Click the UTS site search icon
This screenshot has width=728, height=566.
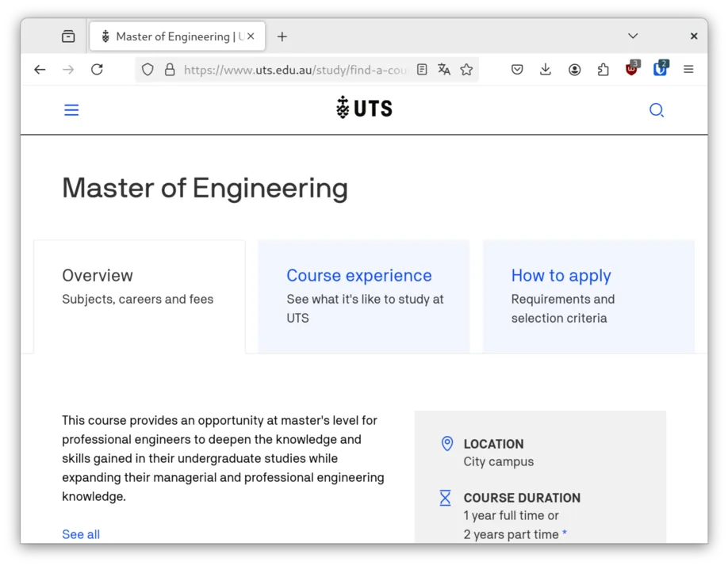pyautogui.click(x=656, y=110)
